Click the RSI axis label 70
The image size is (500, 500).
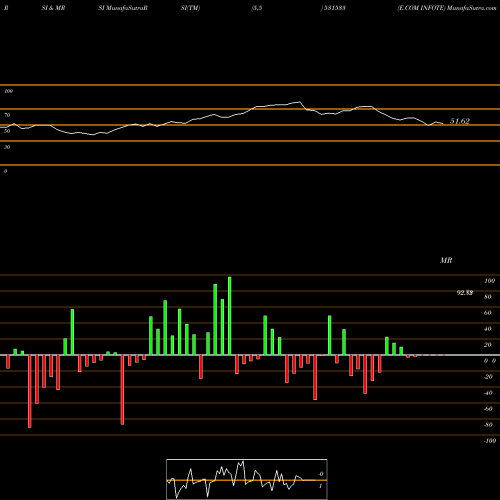pyautogui.click(x=7, y=115)
